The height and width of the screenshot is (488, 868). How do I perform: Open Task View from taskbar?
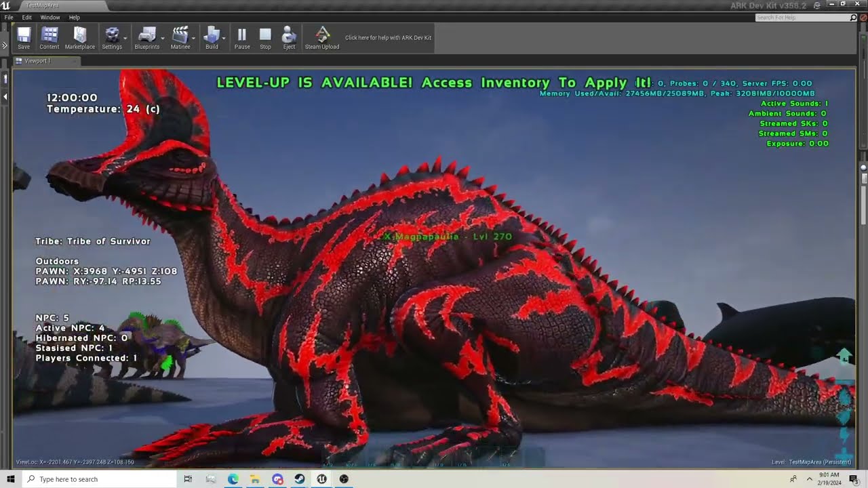(x=188, y=479)
